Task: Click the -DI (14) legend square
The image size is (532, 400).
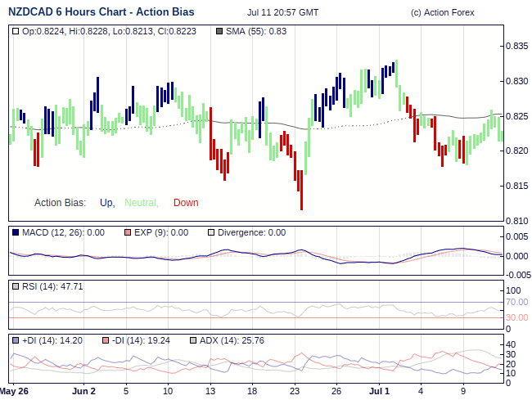Action: (106, 341)
